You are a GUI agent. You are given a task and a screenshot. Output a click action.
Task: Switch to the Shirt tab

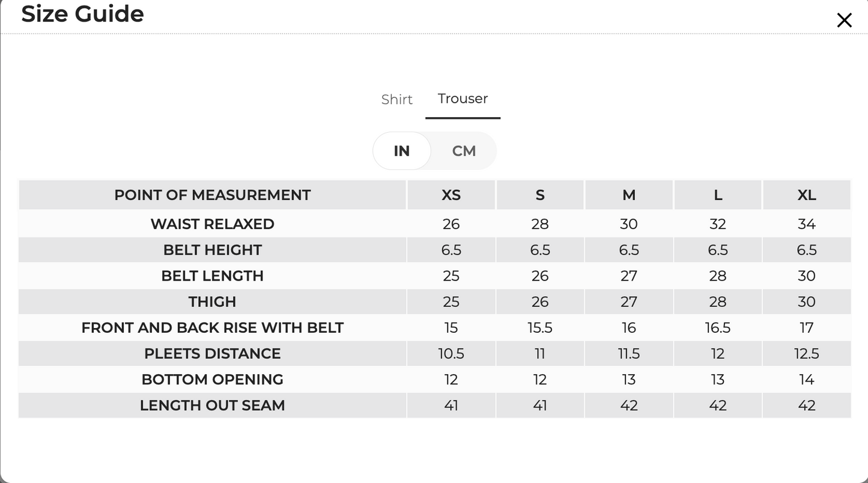click(397, 99)
